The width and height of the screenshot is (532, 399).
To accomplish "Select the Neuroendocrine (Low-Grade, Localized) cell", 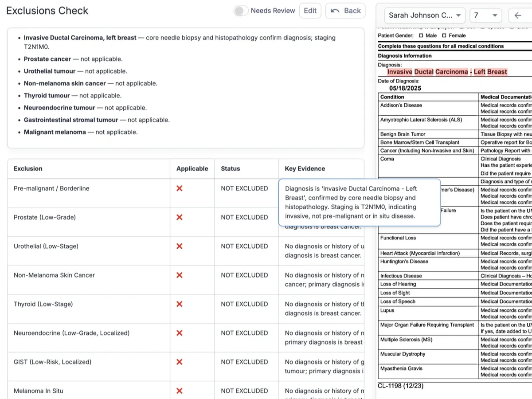I will coord(89,338).
